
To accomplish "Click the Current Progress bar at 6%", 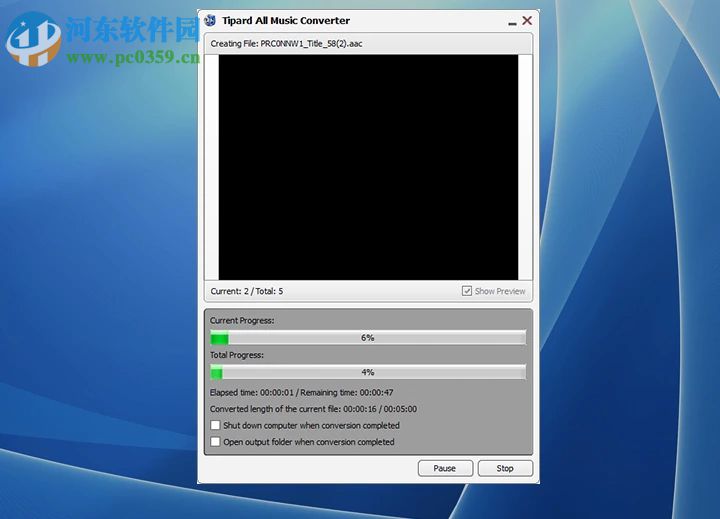I will click(x=368, y=338).
